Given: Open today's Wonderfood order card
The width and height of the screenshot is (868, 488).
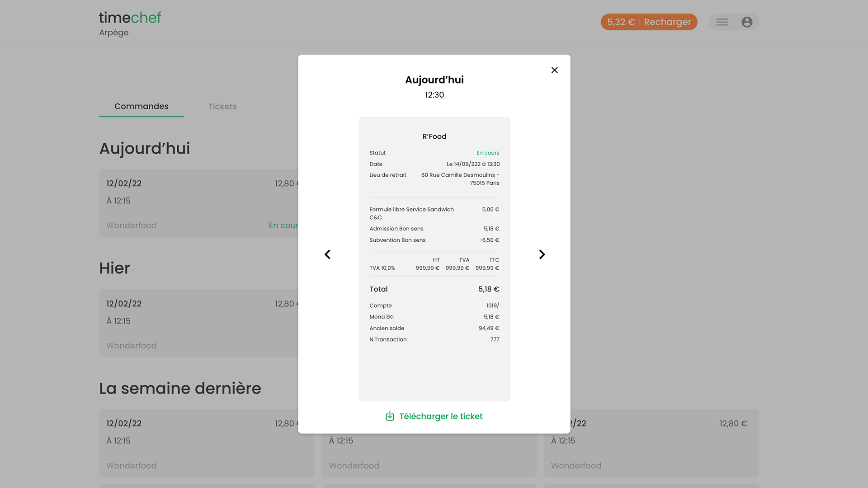Looking at the screenshot, I should point(199,203).
